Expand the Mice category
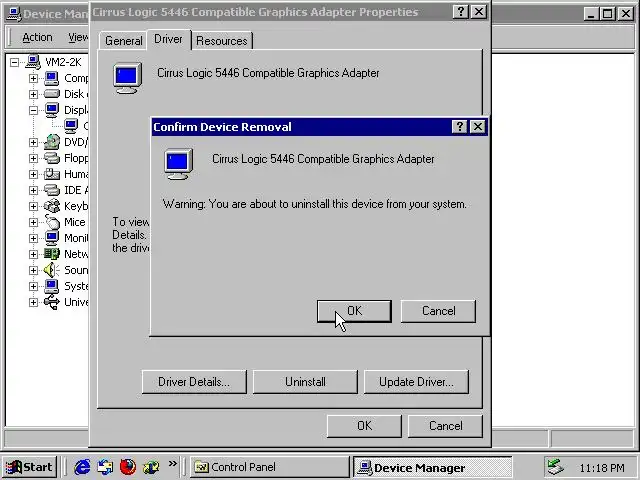 click(33, 222)
